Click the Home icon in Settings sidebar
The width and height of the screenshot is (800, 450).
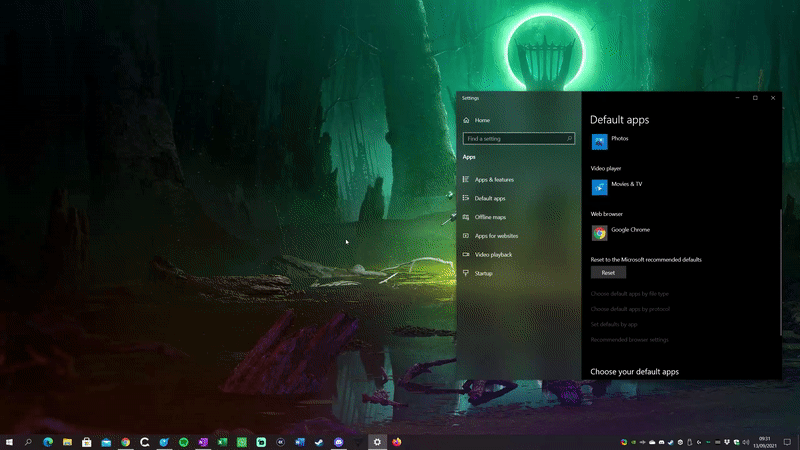coord(466,120)
